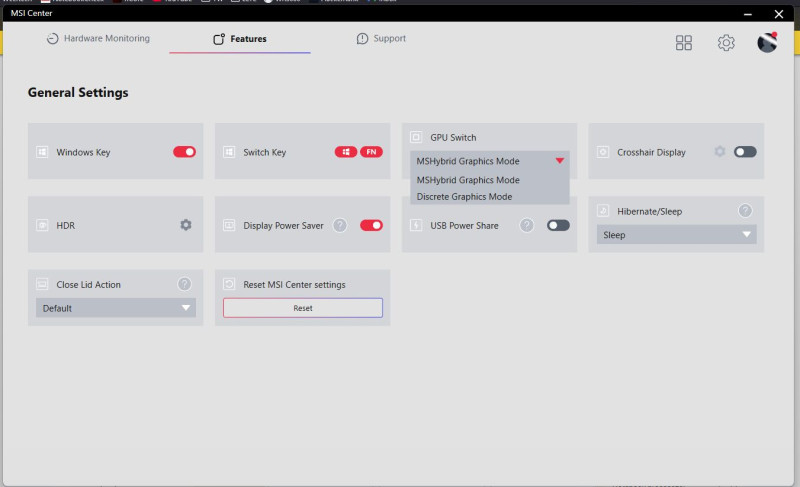800x487 pixels.
Task: Click the Features tab icon
Action: (219, 39)
